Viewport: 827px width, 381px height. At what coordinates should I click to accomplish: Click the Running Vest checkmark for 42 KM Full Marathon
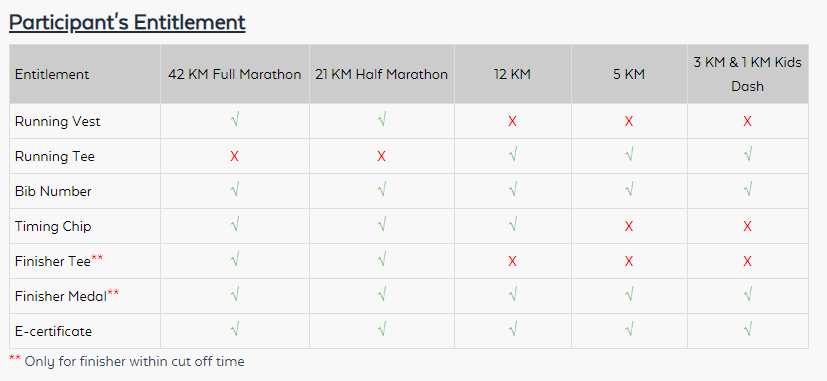(x=235, y=121)
